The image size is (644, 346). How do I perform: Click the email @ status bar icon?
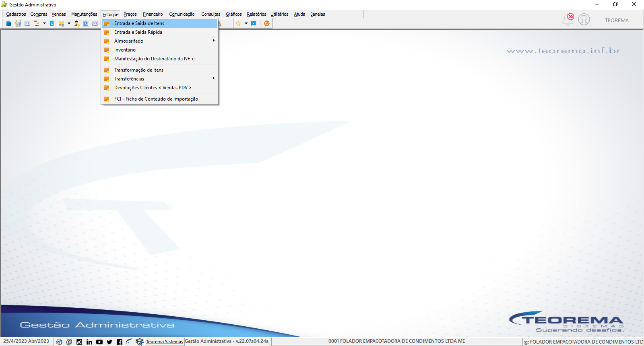(69, 342)
